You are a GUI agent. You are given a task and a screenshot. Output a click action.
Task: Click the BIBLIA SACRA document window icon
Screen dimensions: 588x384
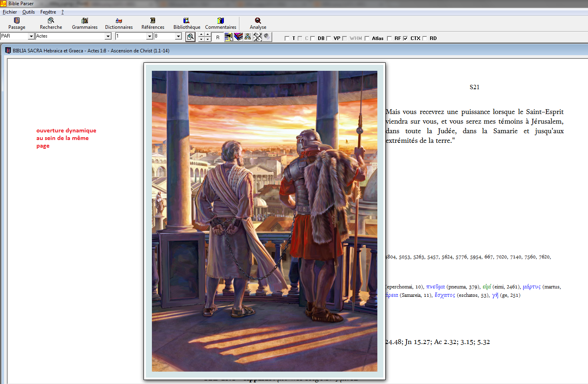pos(8,50)
